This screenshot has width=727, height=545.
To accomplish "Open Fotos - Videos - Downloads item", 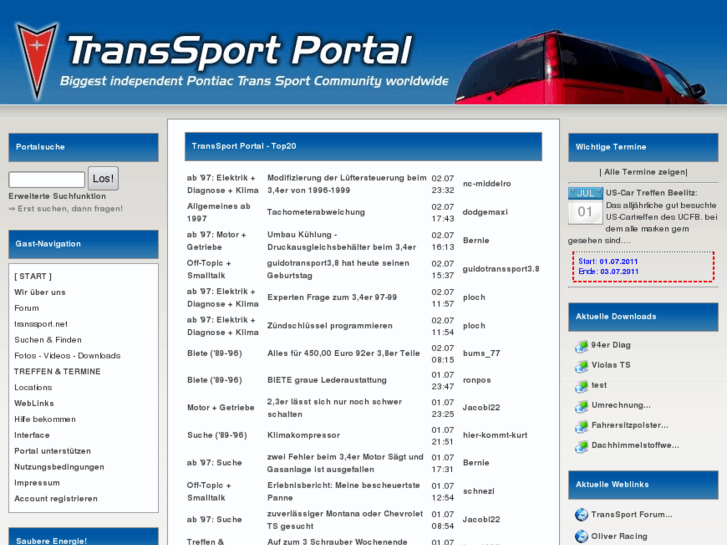I will pos(67,356).
